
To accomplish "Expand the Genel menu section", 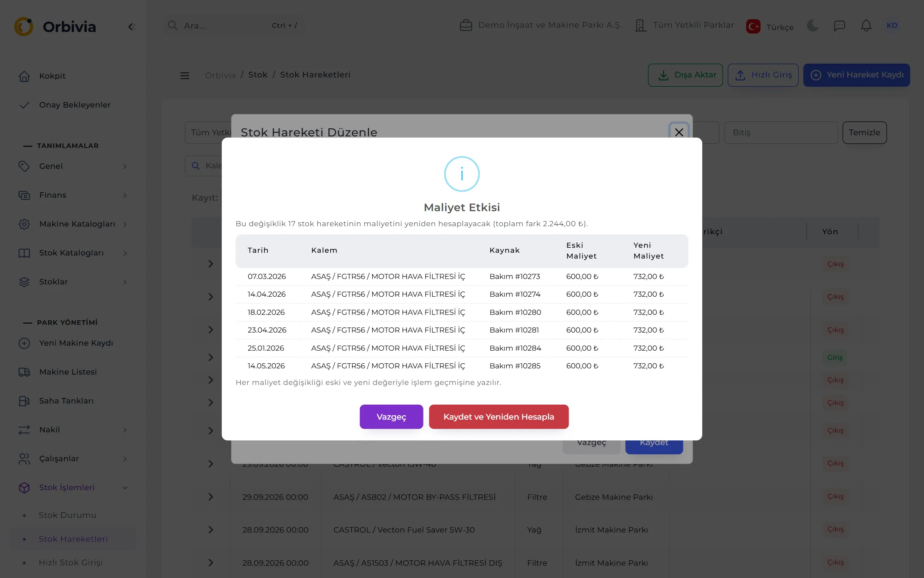I will tap(73, 166).
